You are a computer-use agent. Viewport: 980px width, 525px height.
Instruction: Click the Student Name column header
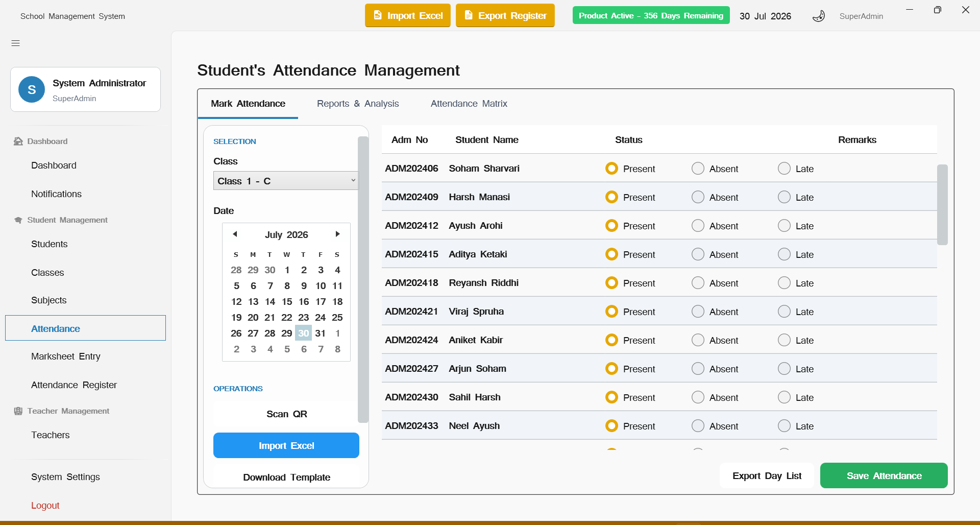click(486, 140)
